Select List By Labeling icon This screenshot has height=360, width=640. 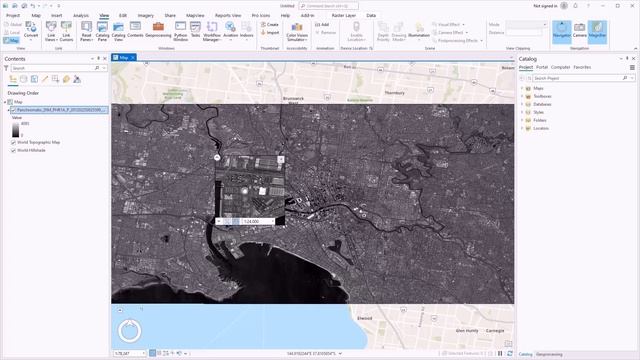(66, 79)
